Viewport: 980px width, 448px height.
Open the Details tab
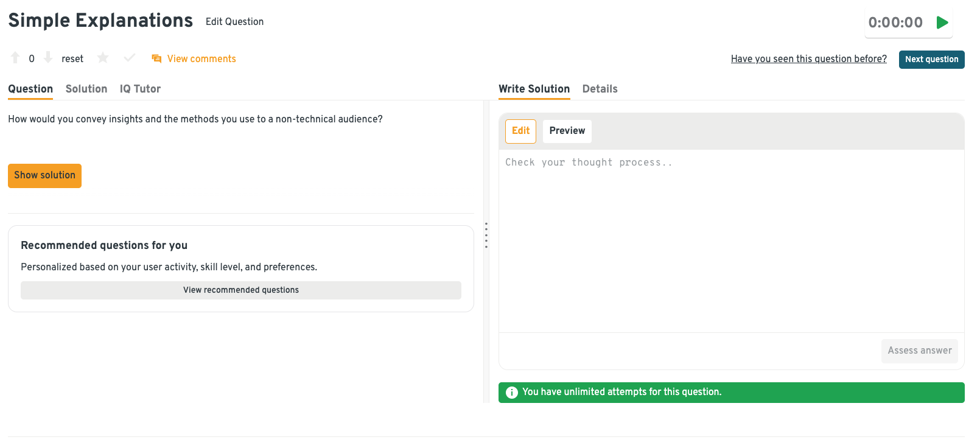(x=600, y=89)
